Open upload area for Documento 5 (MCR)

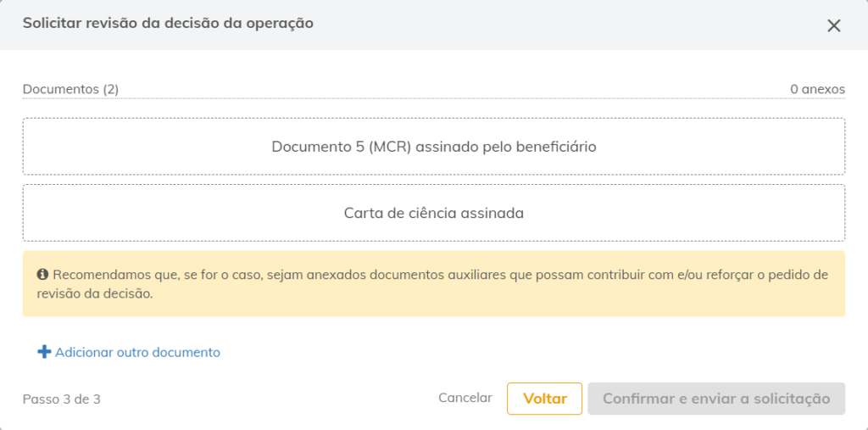pos(434,147)
